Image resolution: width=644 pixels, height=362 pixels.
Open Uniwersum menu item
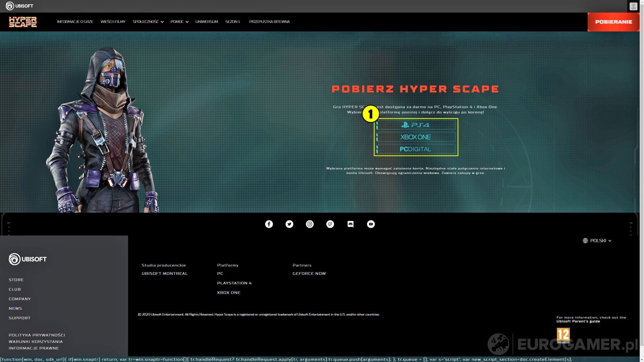click(x=207, y=22)
